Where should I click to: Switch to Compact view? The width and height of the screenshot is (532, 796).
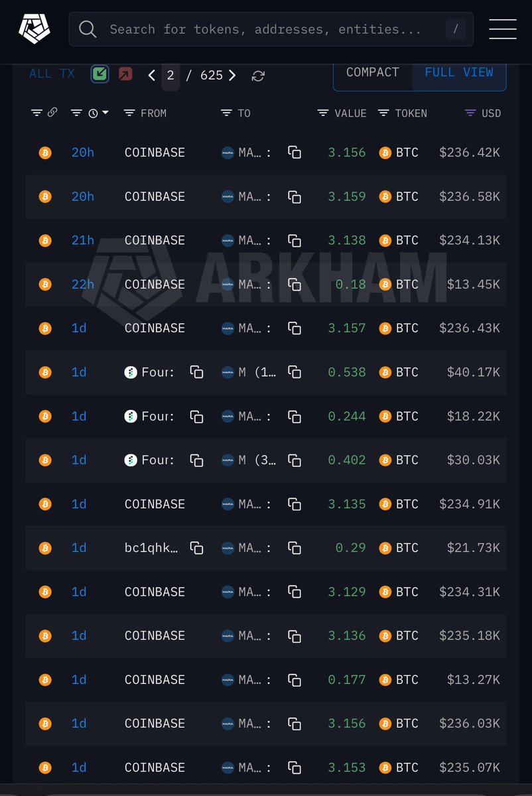click(x=373, y=72)
